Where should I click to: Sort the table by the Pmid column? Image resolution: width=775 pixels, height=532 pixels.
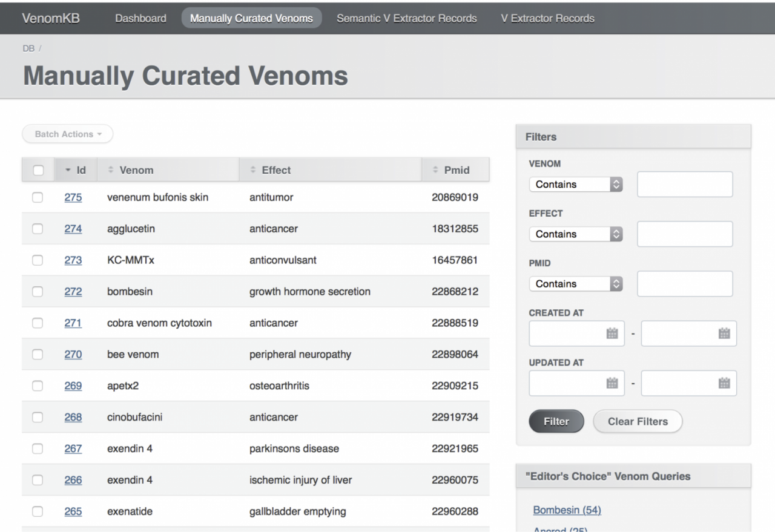coord(435,169)
